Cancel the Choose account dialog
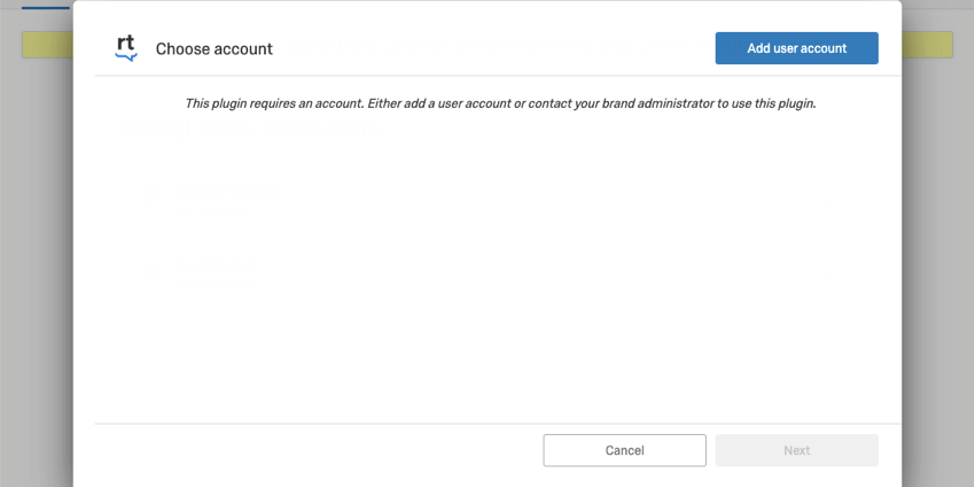Screen dimensions: 974x487 click(x=624, y=450)
